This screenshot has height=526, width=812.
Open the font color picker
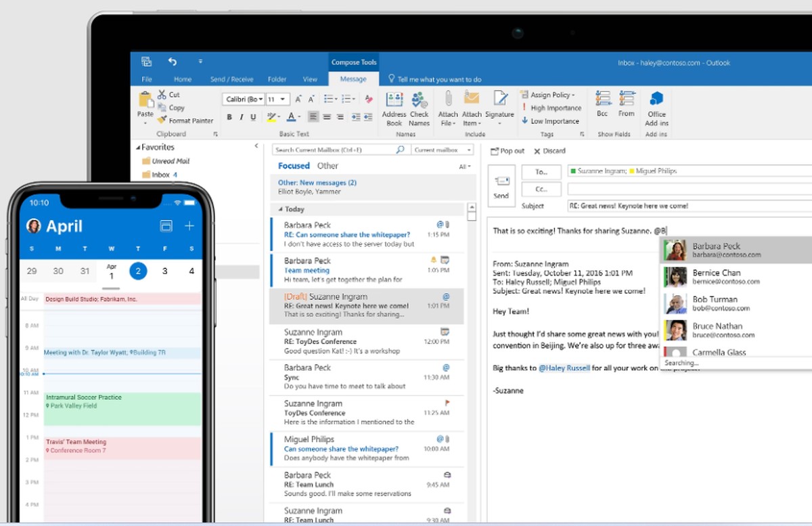click(292, 117)
